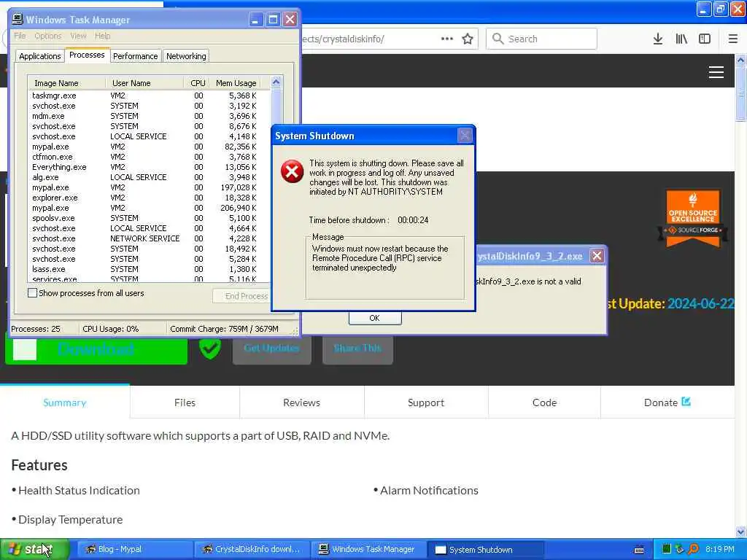Switch to Networking tab
747x560 pixels.
pyautogui.click(x=186, y=56)
